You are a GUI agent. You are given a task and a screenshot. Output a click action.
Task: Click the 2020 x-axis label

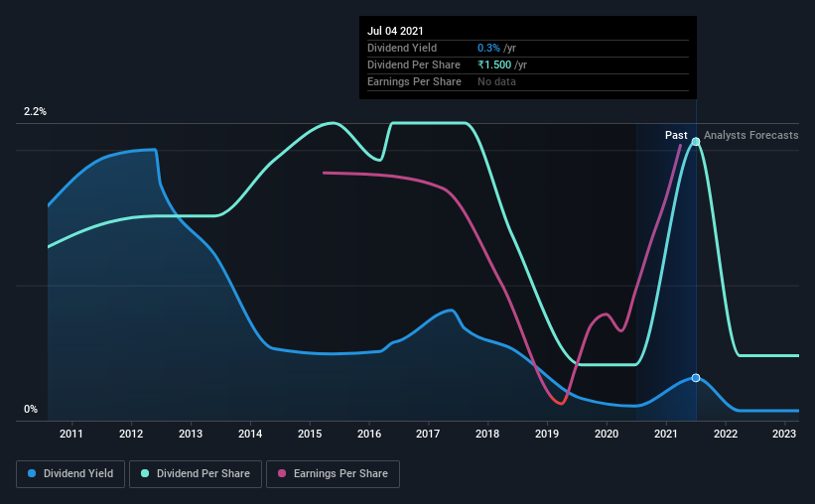tap(607, 434)
